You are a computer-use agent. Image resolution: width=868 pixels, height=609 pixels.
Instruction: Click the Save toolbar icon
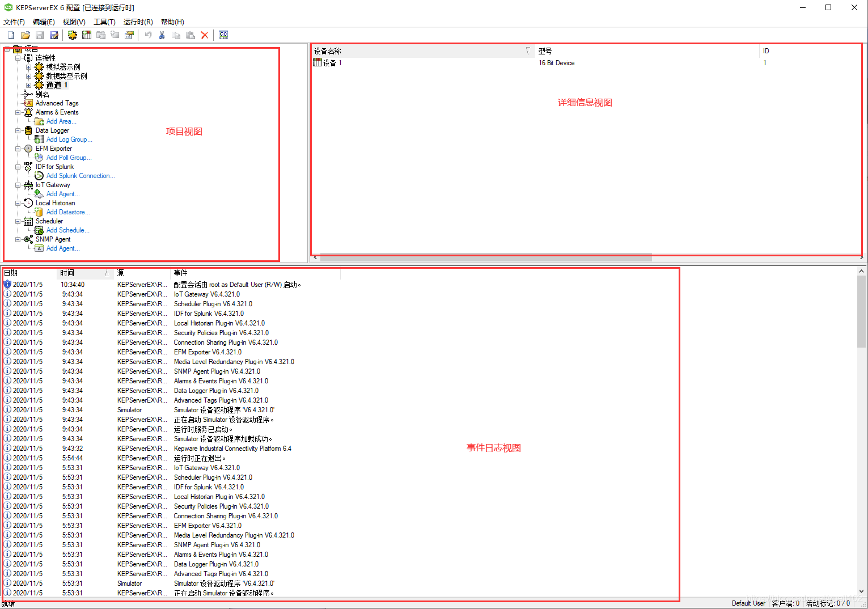[40, 35]
